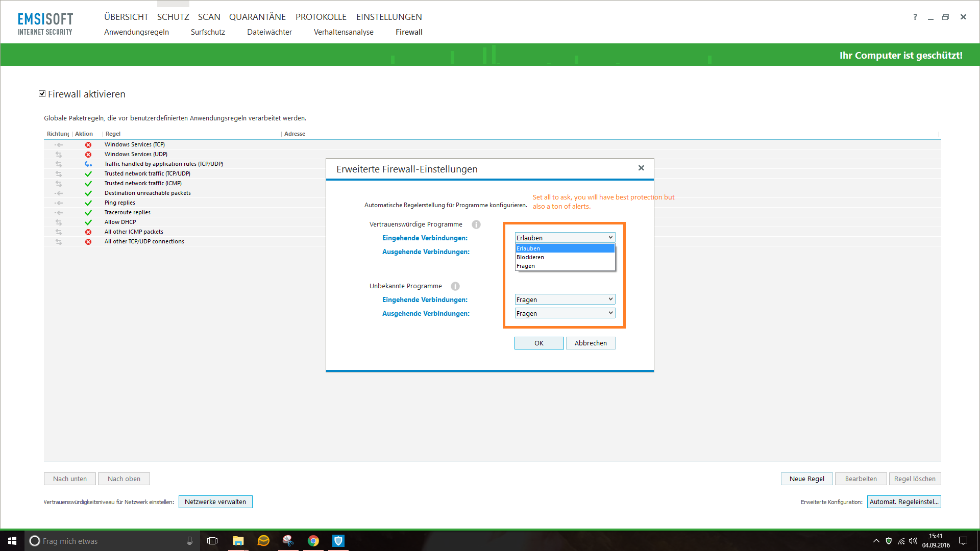The image size is (980, 551).
Task: Click info icon next to Vertrauenswürdige Programme
Action: click(476, 224)
